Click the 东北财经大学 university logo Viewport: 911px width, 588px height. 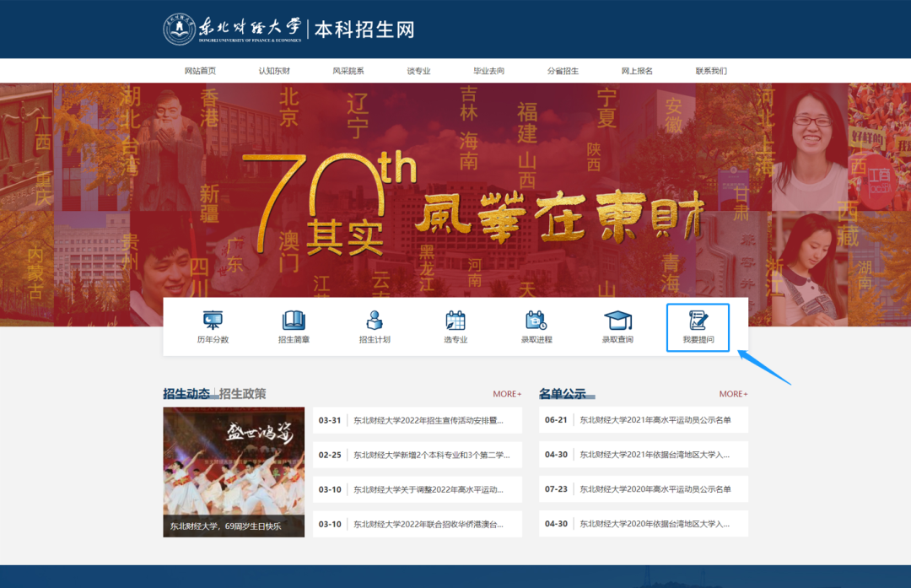coord(233,29)
